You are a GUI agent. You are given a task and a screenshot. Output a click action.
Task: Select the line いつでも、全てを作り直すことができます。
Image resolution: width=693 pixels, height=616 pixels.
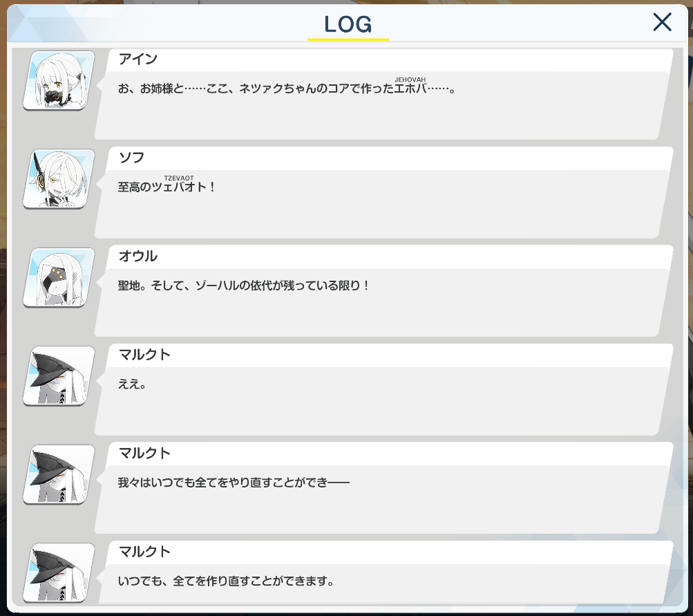click(226, 581)
